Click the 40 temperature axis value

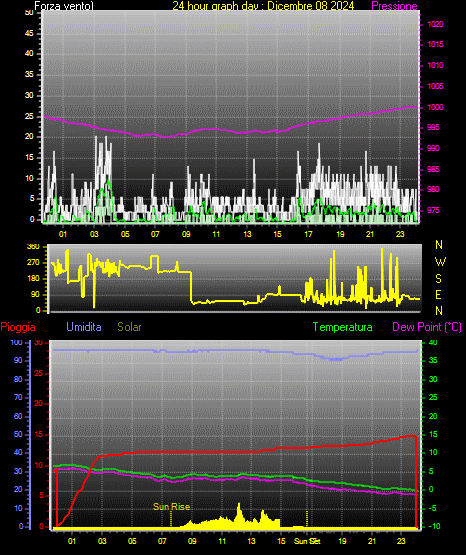pos(433,343)
